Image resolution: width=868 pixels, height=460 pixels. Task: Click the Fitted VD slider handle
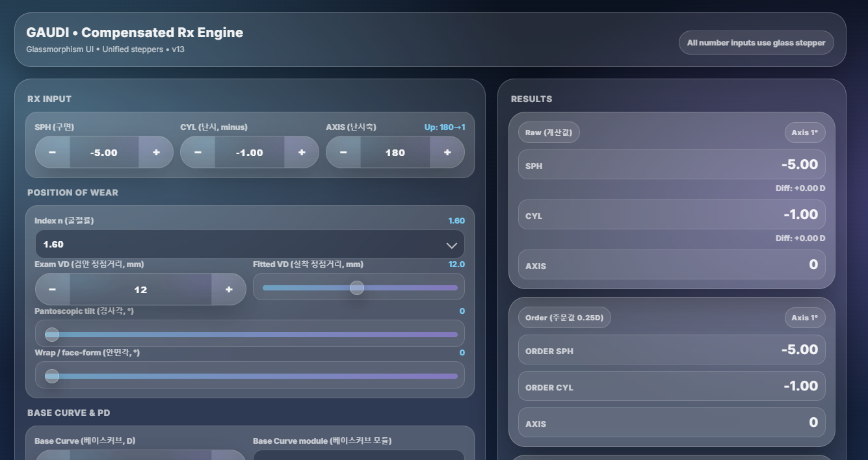[x=357, y=288]
